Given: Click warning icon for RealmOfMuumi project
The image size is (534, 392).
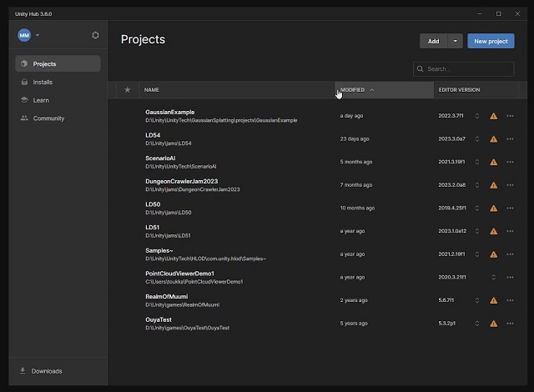Looking at the screenshot, I should coord(494,300).
